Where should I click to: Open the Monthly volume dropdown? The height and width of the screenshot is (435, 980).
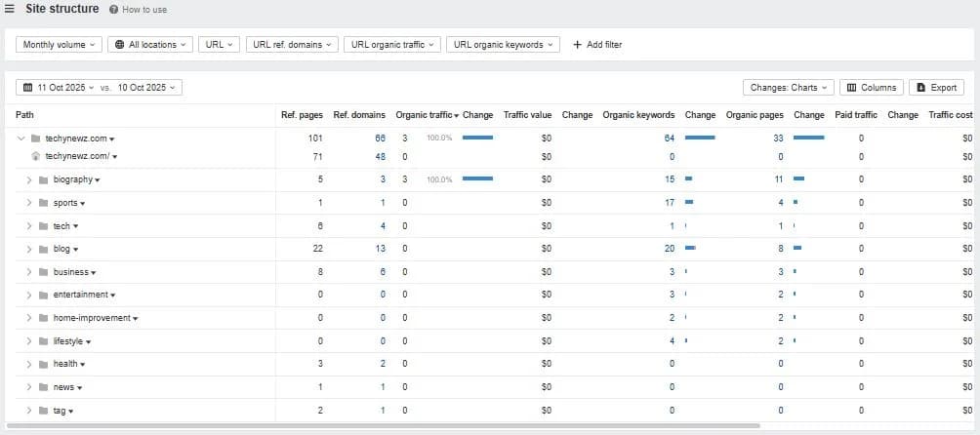pyautogui.click(x=59, y=44)
